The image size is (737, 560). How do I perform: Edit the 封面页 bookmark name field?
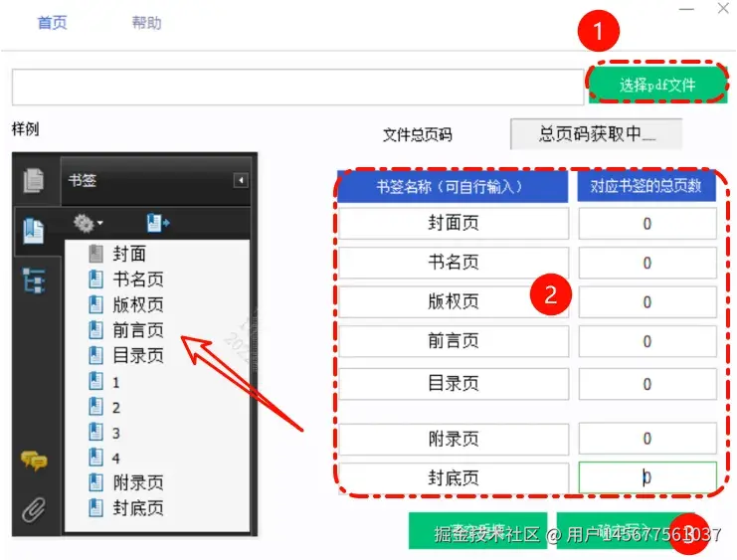454,223
